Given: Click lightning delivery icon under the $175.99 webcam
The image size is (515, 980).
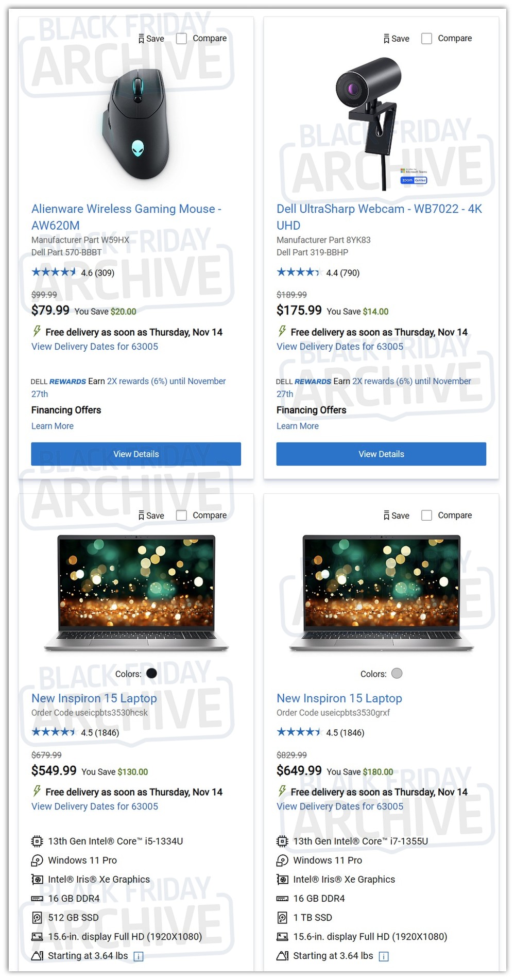Looking at the screenshot, I should [282, 331].
